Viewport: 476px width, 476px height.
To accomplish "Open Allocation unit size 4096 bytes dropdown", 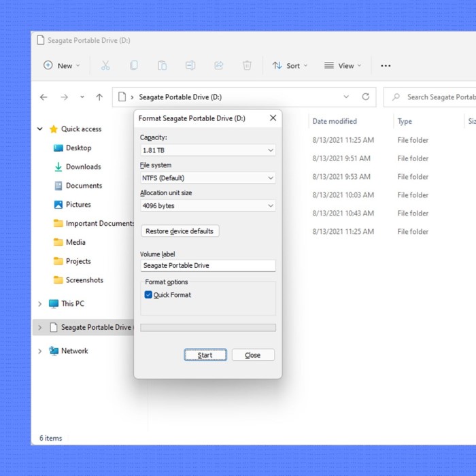I will 208,206.
